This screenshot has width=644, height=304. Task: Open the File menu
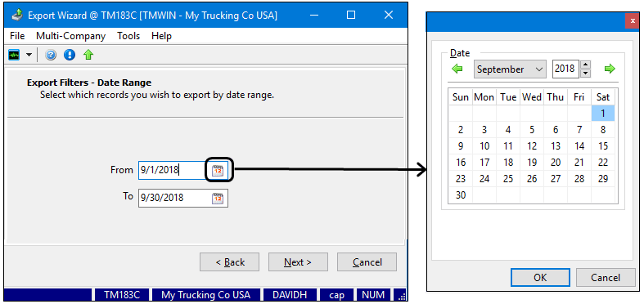point(17,36)
